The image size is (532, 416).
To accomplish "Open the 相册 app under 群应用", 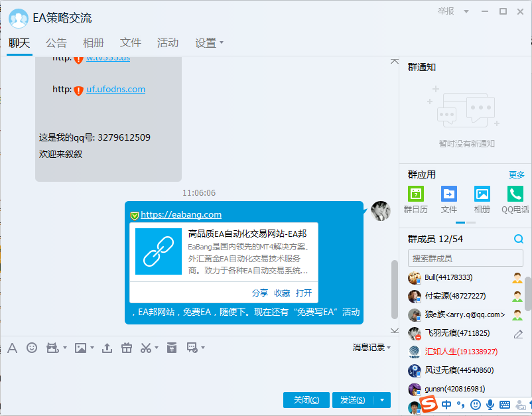I will click(482, 200).
